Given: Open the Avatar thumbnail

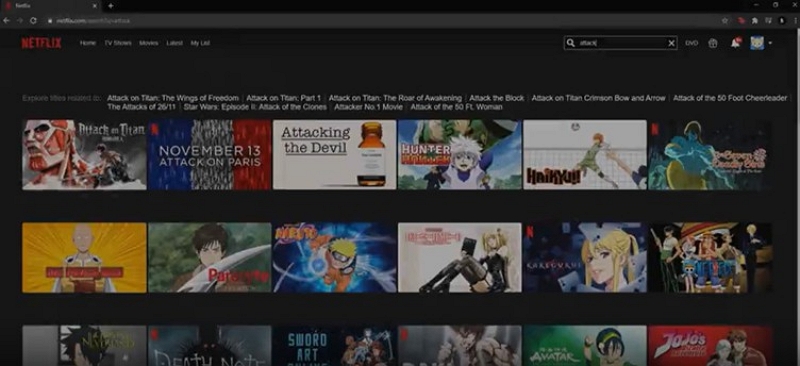Looking at the screenshot, I should click(585, 346).
